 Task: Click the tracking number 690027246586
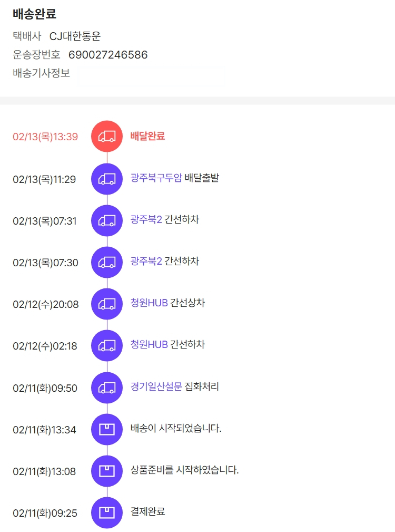[108, 55]
